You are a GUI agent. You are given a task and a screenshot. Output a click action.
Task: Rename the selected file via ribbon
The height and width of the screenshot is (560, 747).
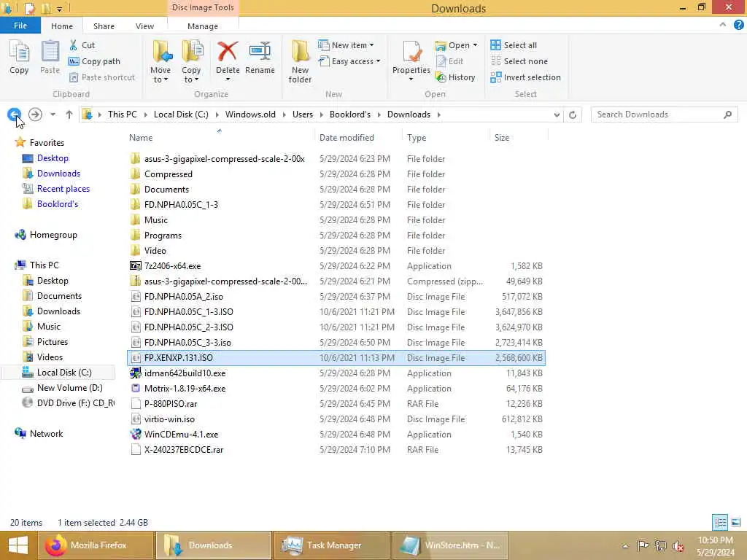[260, 57]
